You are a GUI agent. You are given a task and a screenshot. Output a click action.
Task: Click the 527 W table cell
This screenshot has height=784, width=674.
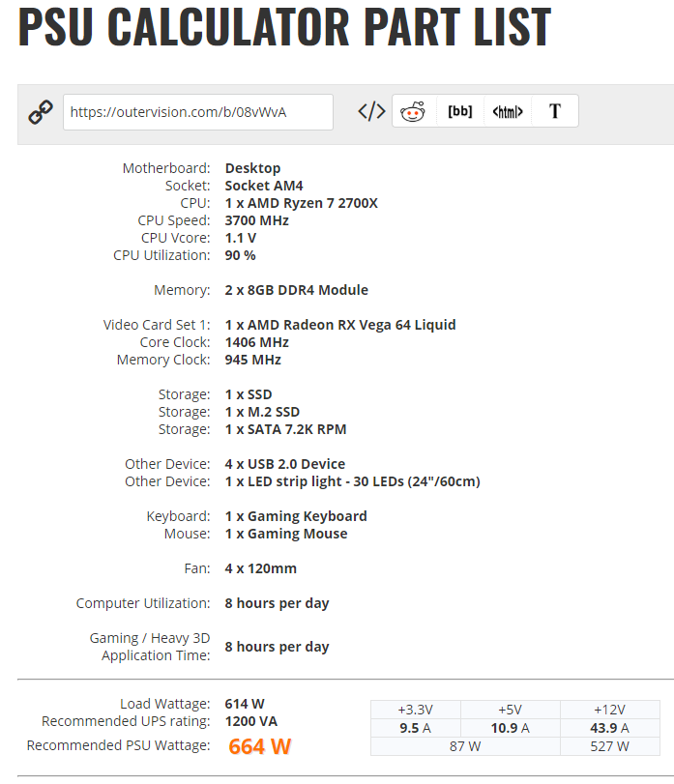610,746
